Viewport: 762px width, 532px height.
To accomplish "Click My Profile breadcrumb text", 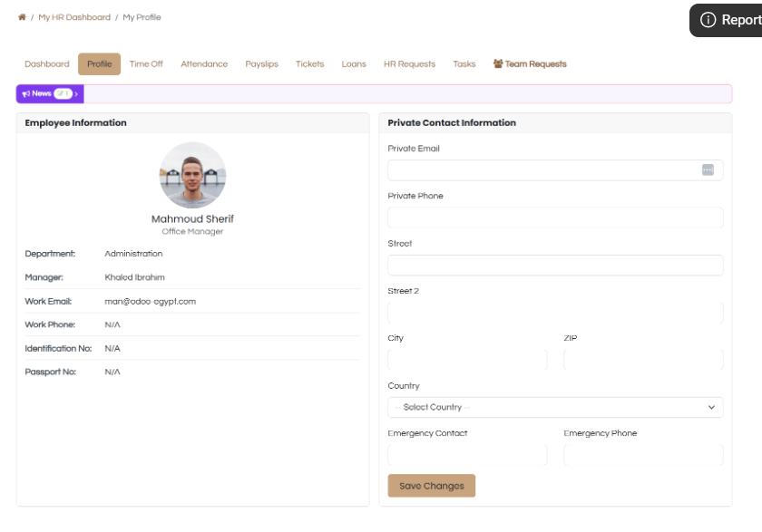I will (x=142, y=17).
